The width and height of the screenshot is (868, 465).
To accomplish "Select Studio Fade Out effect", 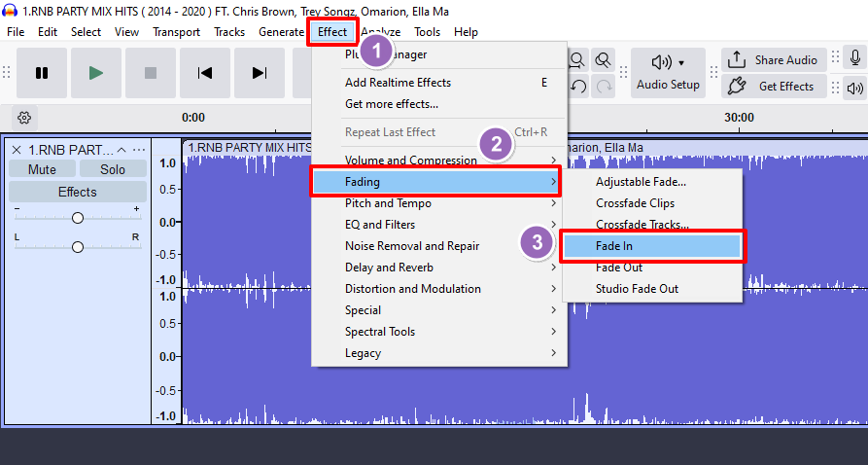I will (652, 289).
